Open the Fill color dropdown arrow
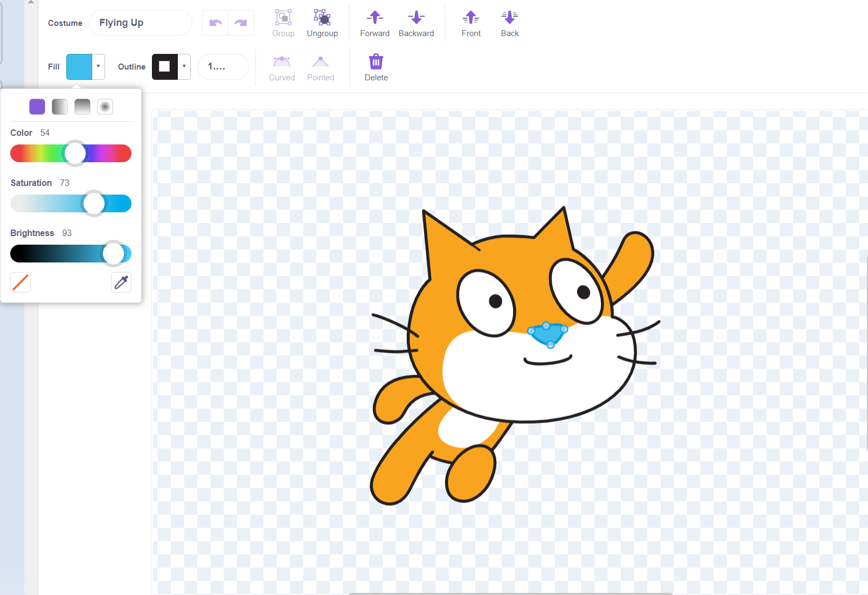Screen dimensions: 868x595 tap(99, 66)
